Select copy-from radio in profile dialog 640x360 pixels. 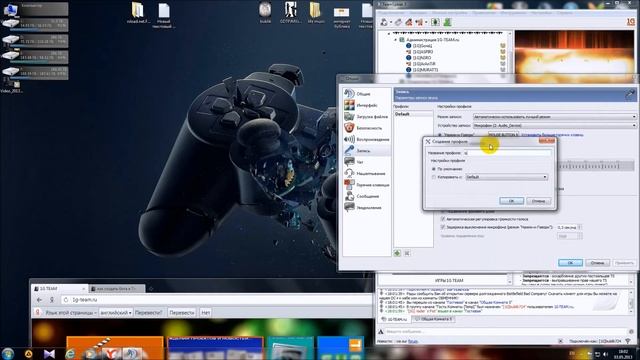coord(434,177)
